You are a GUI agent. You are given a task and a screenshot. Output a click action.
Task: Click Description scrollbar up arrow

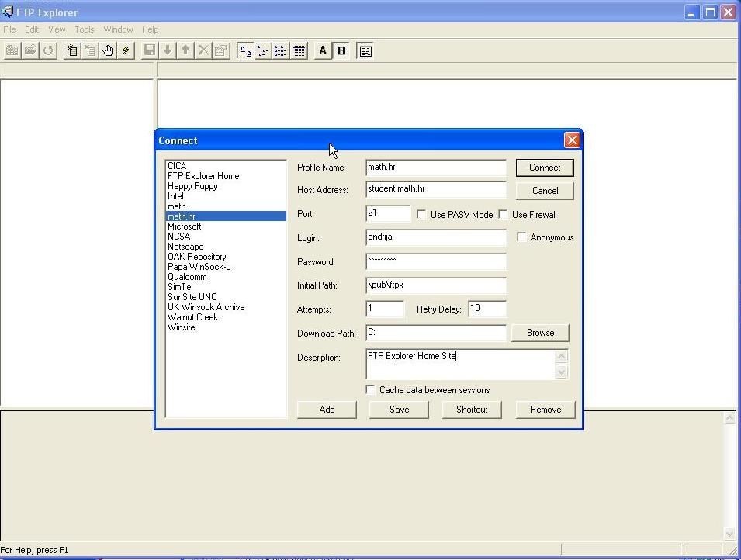point(562,356)
